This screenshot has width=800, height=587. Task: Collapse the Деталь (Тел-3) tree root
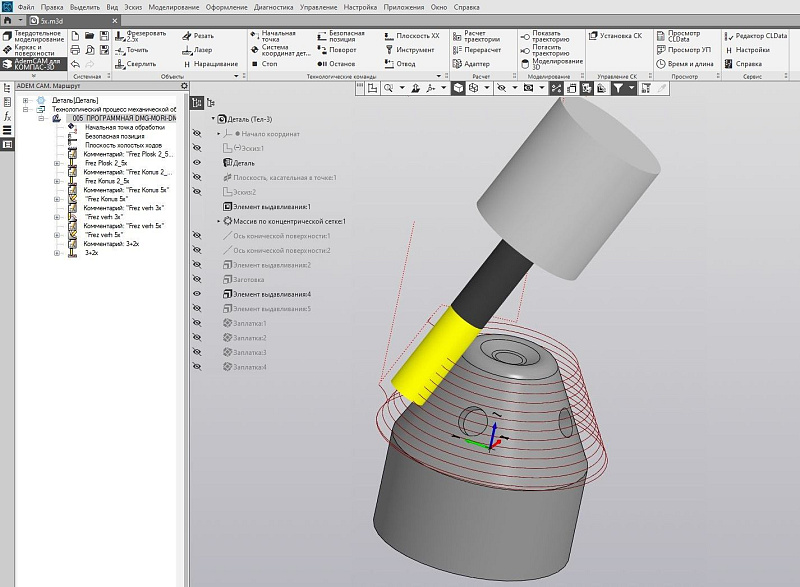(x=213, y=119)
